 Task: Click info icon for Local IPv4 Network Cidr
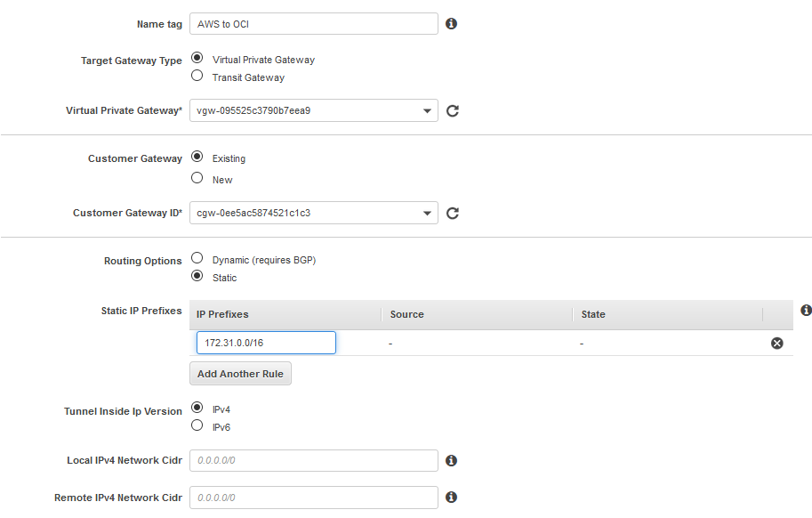[451, 461]
